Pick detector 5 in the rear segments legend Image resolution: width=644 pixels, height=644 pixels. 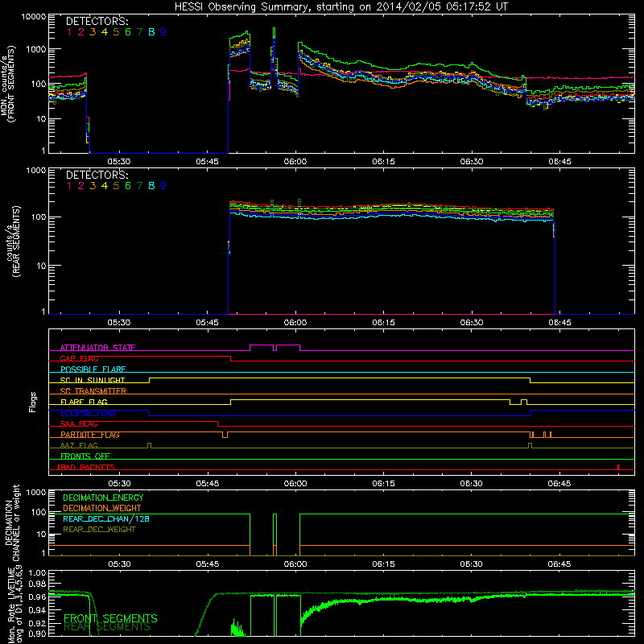[x=116, y=186]
